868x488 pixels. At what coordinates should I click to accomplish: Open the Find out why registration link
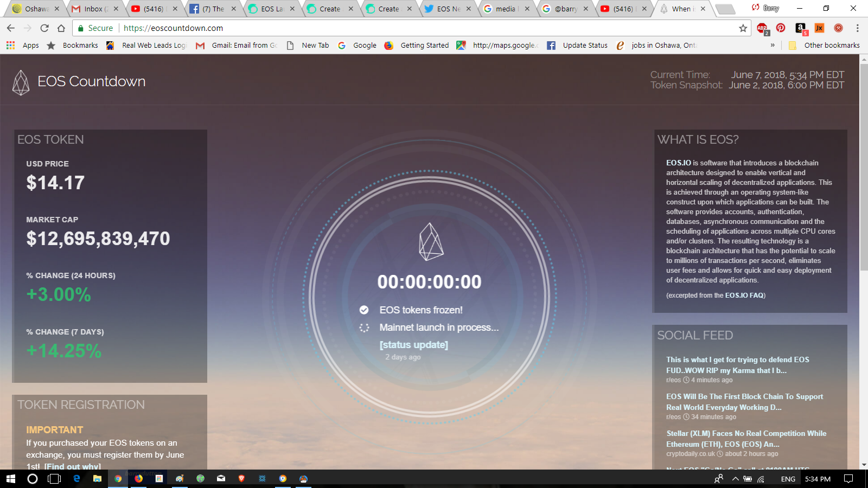pyautogui.click(x=73, y=466)
